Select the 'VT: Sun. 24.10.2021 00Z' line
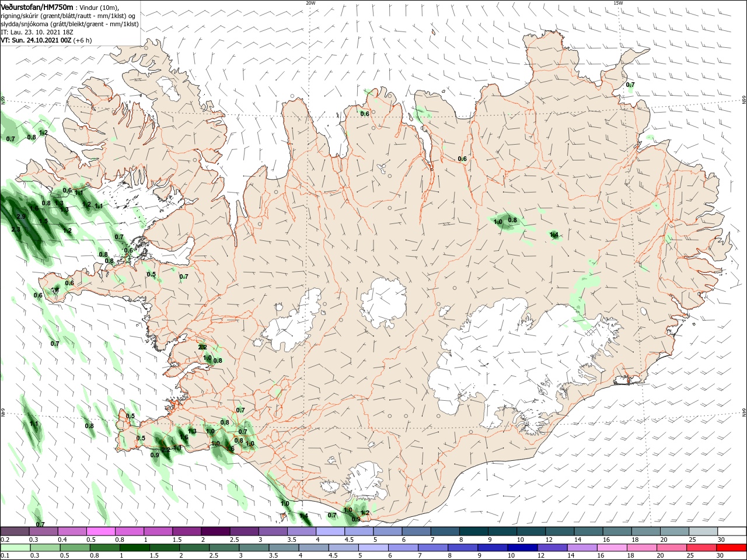Image resolution: width=747 pixels, height=560 pixels. (x=36, y=40)
